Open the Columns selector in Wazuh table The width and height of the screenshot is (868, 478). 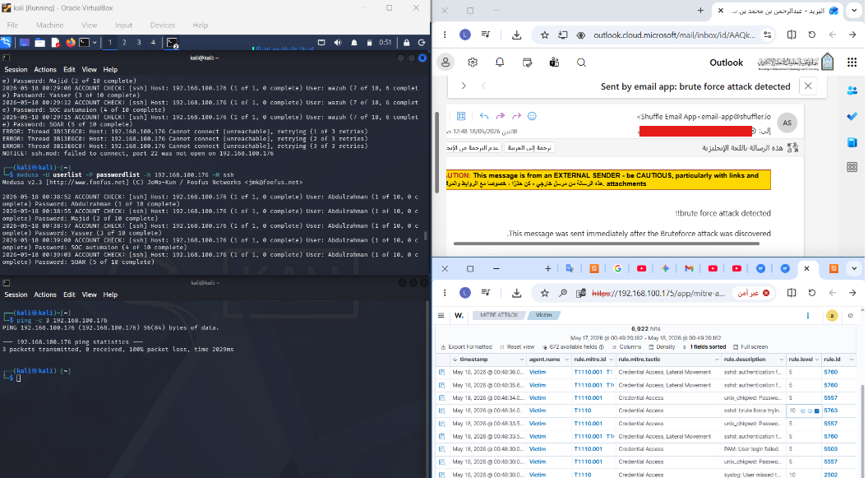[x=626, y=347]
